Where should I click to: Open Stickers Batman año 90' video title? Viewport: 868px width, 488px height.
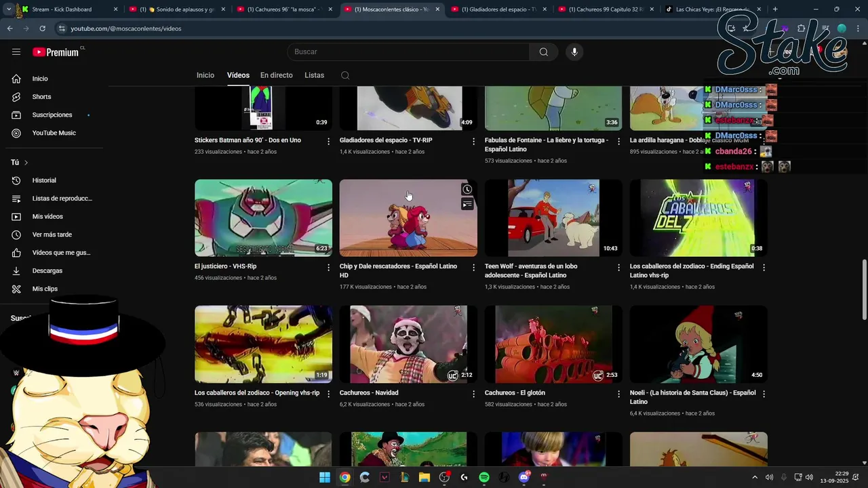248,140
